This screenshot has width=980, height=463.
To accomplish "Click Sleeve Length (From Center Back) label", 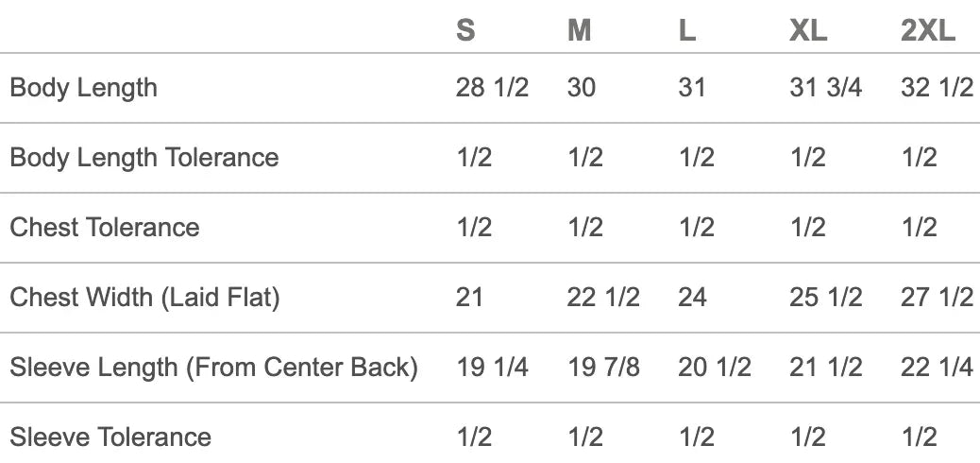I will 213,367.
